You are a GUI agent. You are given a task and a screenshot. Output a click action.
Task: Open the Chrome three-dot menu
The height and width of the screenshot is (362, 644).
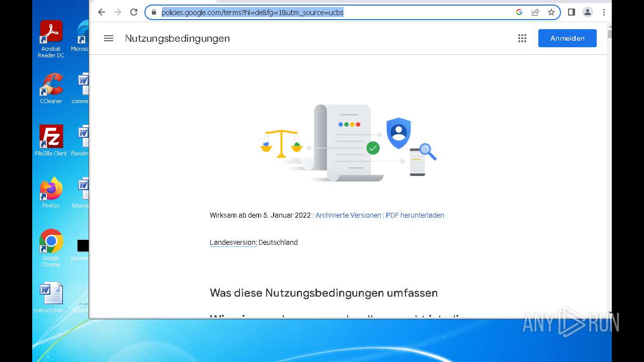(x=604, y=12)
